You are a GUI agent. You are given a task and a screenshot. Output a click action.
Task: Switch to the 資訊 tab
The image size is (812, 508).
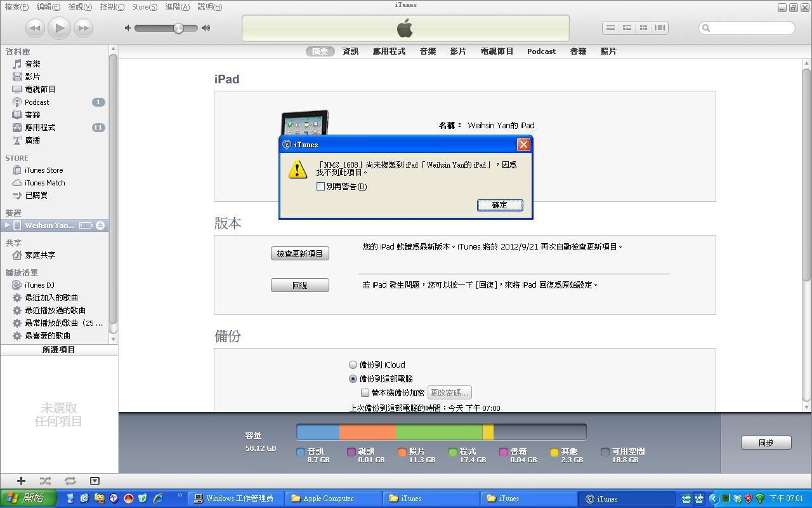[351, 51]
